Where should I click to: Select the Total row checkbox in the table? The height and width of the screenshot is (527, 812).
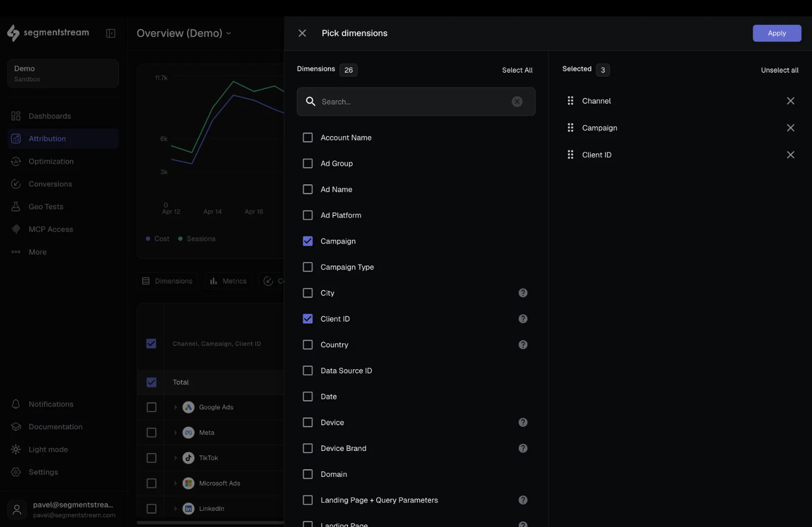pos(151,382)
